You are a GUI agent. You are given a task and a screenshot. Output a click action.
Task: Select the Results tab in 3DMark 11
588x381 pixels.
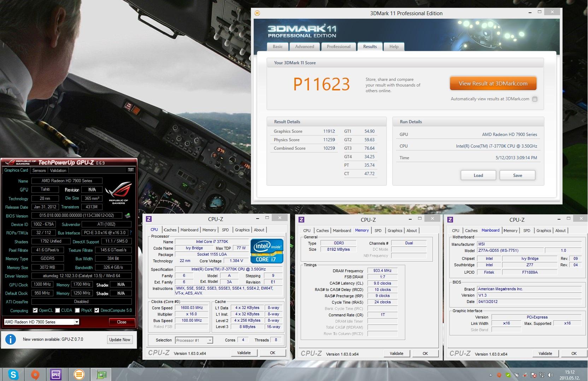[x=370, y=47]
